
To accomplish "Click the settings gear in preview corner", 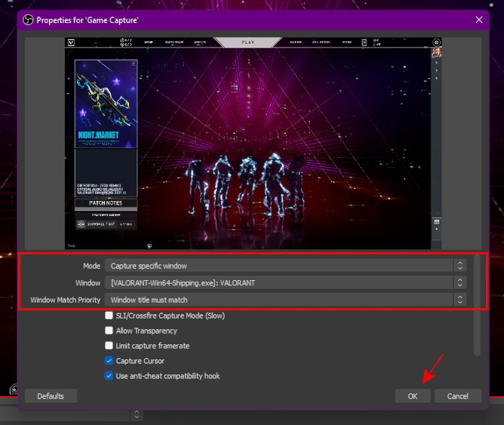I will [436, 42].
